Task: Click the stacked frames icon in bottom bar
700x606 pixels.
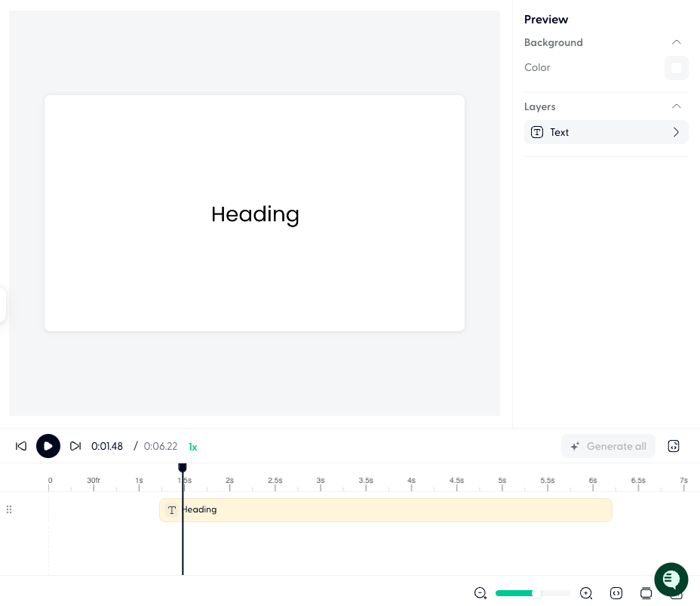Action: point(646,593)
